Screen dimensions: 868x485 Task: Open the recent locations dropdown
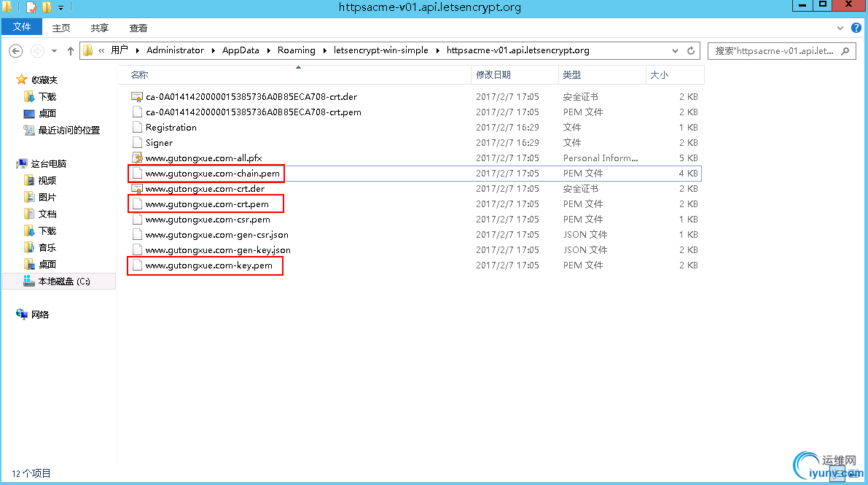54,51
